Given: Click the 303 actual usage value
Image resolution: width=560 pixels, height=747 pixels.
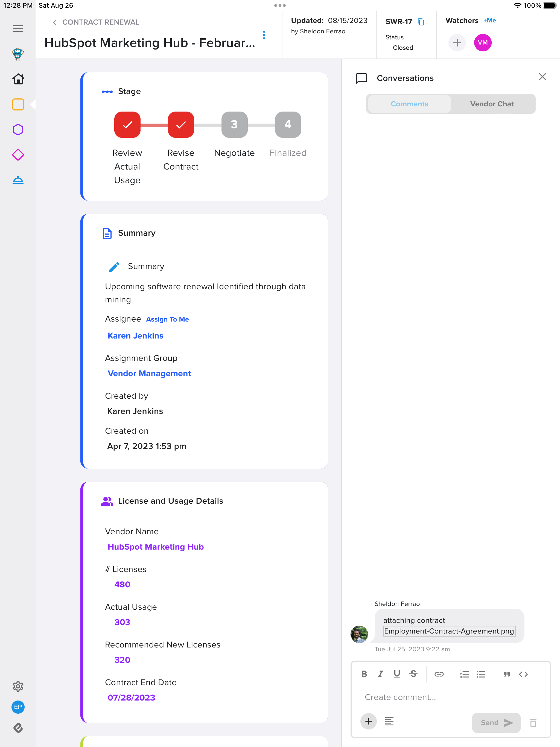Looking at the screenshot, I should coord(122,622).
